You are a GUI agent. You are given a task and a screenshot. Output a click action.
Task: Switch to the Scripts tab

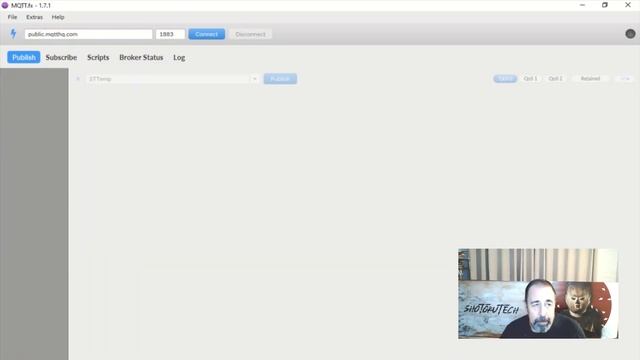click(98, 58)
